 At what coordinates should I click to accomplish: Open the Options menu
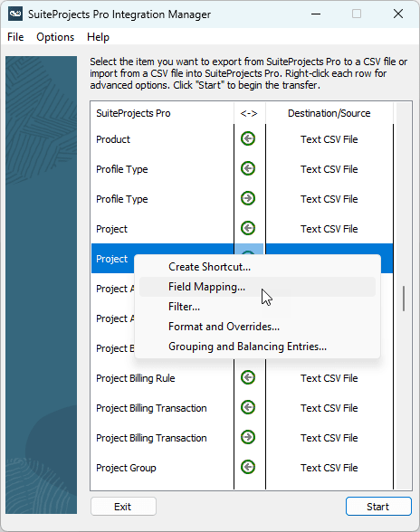pos(55,37)
